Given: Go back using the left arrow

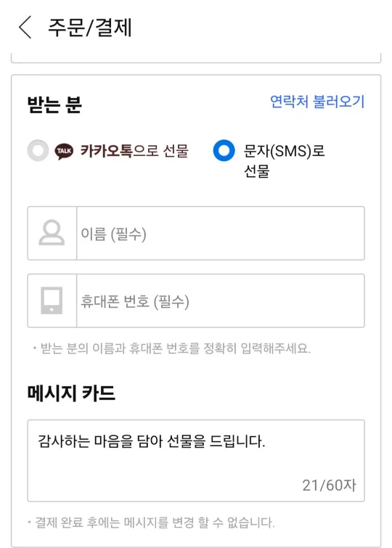Looking at the screenshot, I should [25, 27].
